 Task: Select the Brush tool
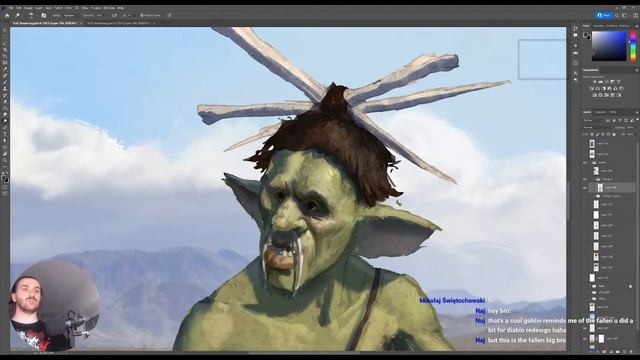pos(5,82)
